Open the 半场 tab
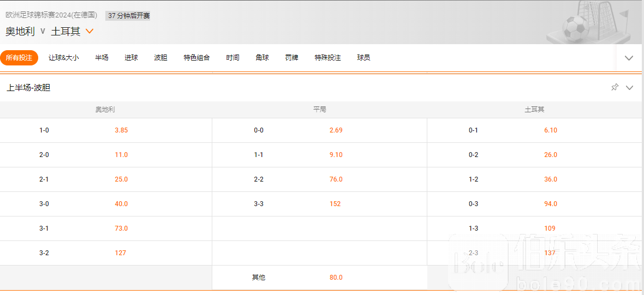The image size is (644, 295). (x=102, y=58)
